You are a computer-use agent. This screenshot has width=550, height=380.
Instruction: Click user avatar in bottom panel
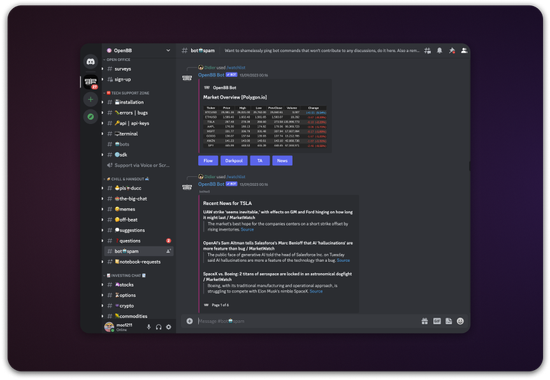(x=109, y=327)
